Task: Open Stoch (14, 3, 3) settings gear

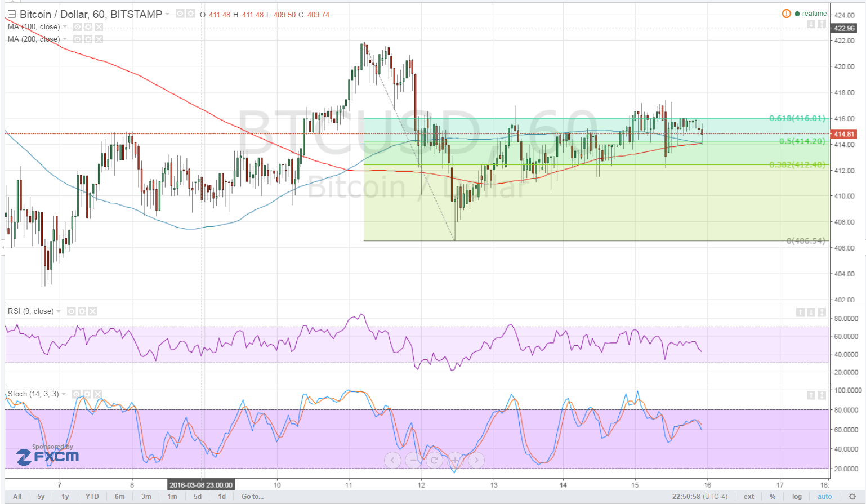Action: [x=88, y=394]
